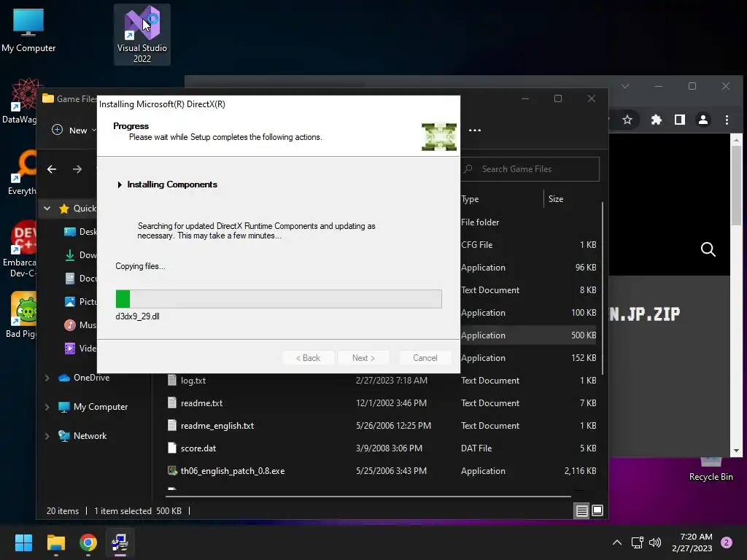747x560 pixels.
Task: Open the Visual Studio 2022 desktop shortcut
Action: (x=142, y=35)
